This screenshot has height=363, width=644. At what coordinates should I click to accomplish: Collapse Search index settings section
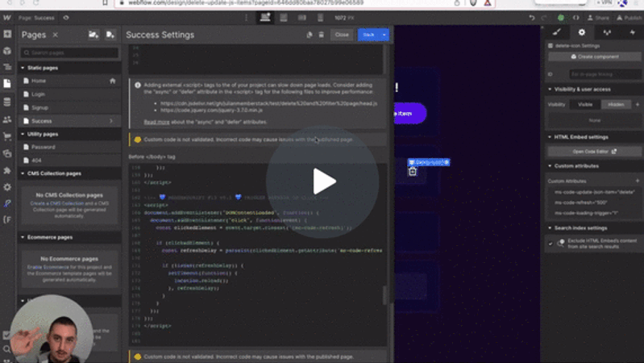[550, 228]
